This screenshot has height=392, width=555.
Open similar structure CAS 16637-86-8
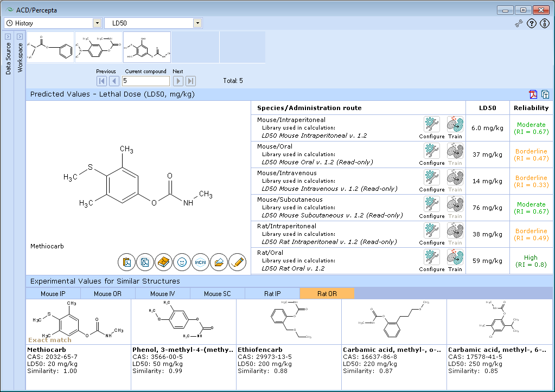[394, 322]
